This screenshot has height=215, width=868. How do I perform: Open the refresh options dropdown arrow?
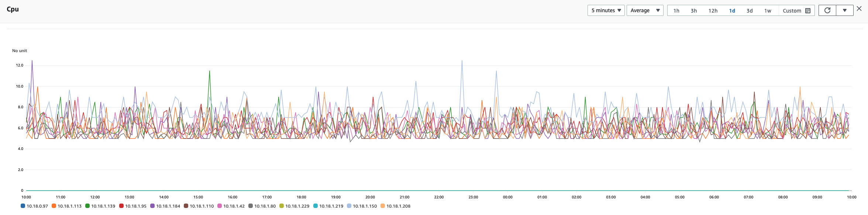click(x=845, y=10)
